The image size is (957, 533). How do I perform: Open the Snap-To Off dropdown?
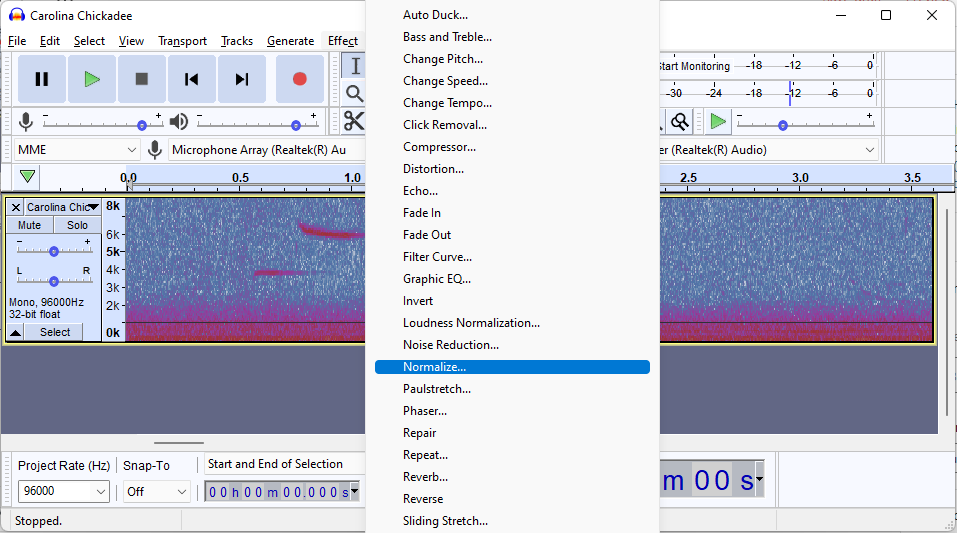click(156, 491)
